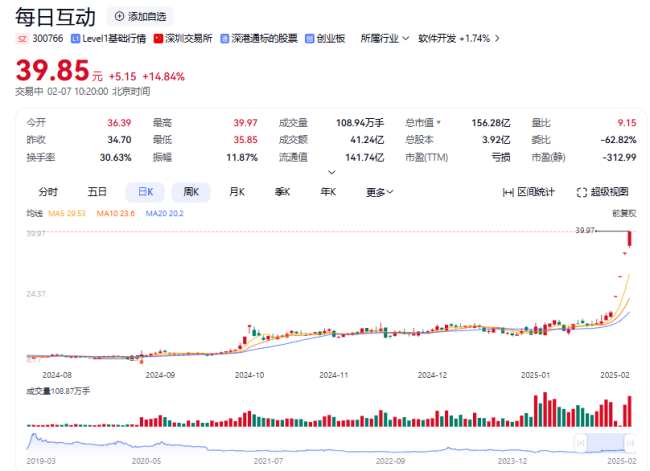Click the latest red candlestick near 39.97
This screenshot has height=471, width=650.
tap(629, 239)
